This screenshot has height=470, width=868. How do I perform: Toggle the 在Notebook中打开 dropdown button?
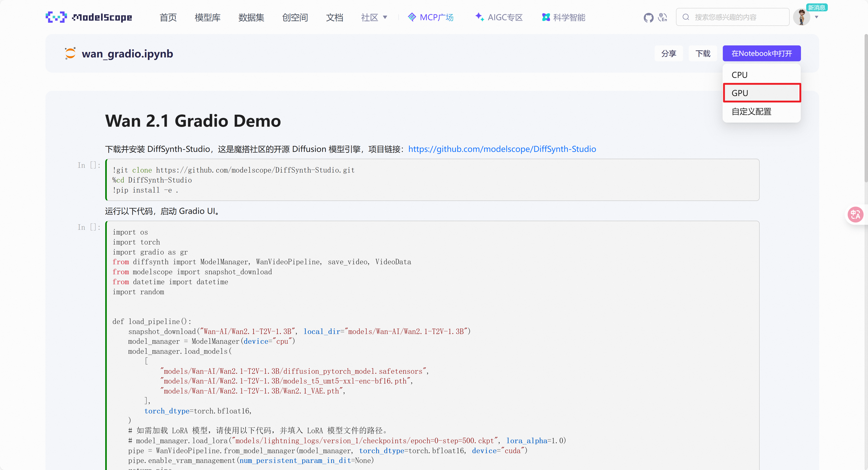pos(761,54)
